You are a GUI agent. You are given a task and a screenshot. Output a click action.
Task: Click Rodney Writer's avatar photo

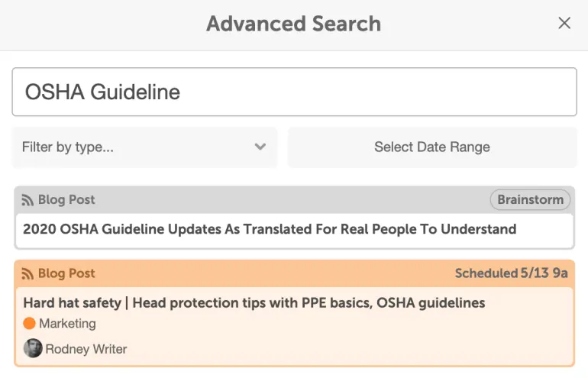[x=33, y=348]
